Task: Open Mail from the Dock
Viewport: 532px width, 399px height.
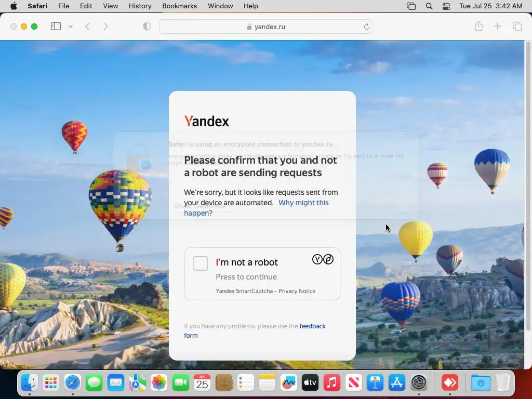Action: click(116, 383)
